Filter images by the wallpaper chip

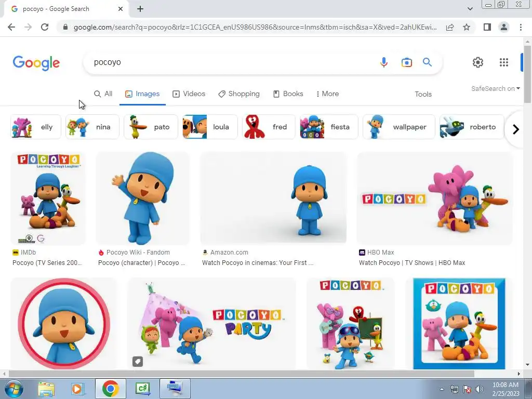click(x=398, y=127)
